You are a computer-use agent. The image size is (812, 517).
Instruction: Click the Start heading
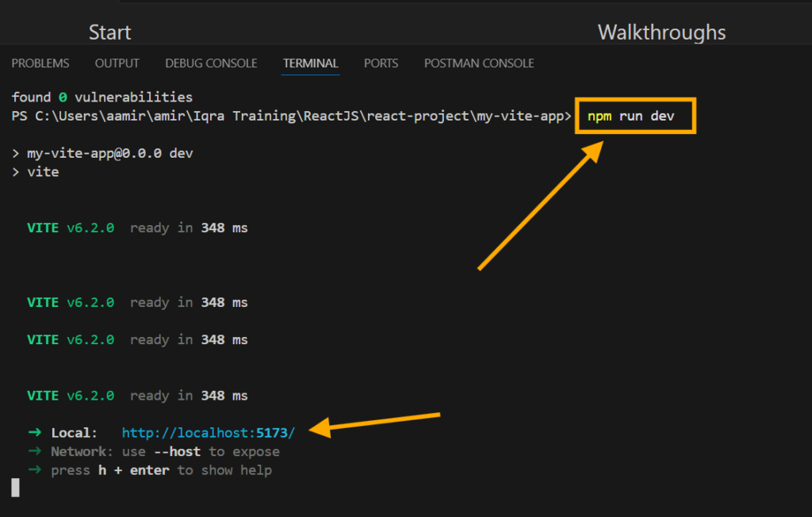(x=109, y=33)
